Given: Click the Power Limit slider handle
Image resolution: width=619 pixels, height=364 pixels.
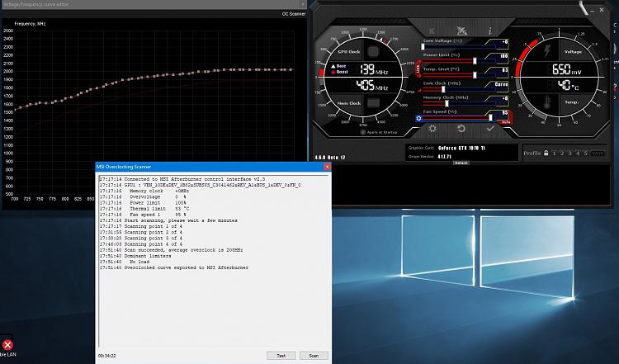Looking at the screenshot, I should [x=475, y=61].
